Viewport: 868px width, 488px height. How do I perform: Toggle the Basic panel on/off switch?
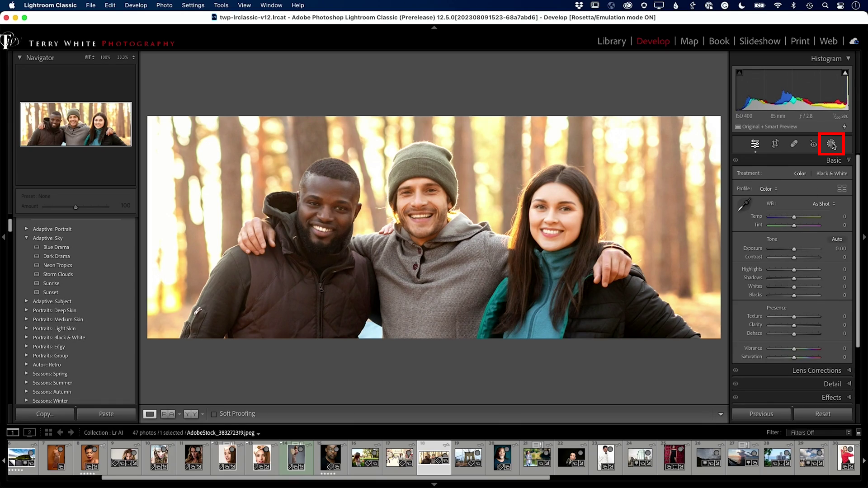point(736,160)
